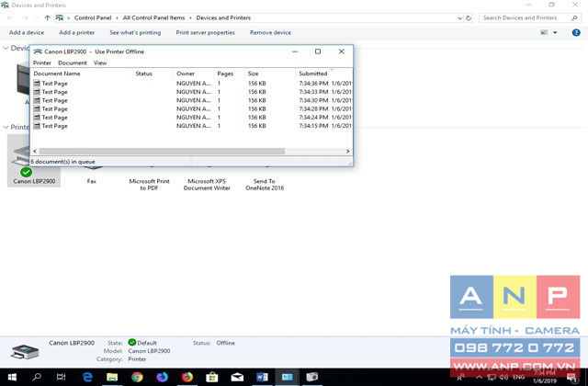This screenshot has width=588, height=386.
Task: Open the Printer menu in queue window
Action: (42, 63)
